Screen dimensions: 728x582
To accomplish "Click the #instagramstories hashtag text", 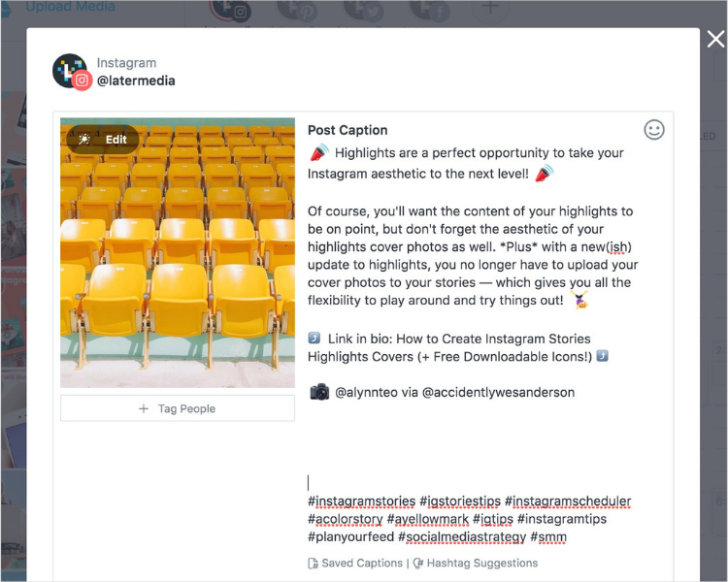I will [x=361, y=501].
